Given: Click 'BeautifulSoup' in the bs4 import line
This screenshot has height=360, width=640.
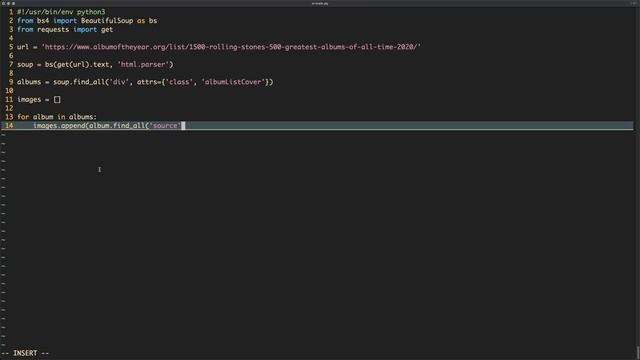Looking at the screenshot, I should point(107,21).
